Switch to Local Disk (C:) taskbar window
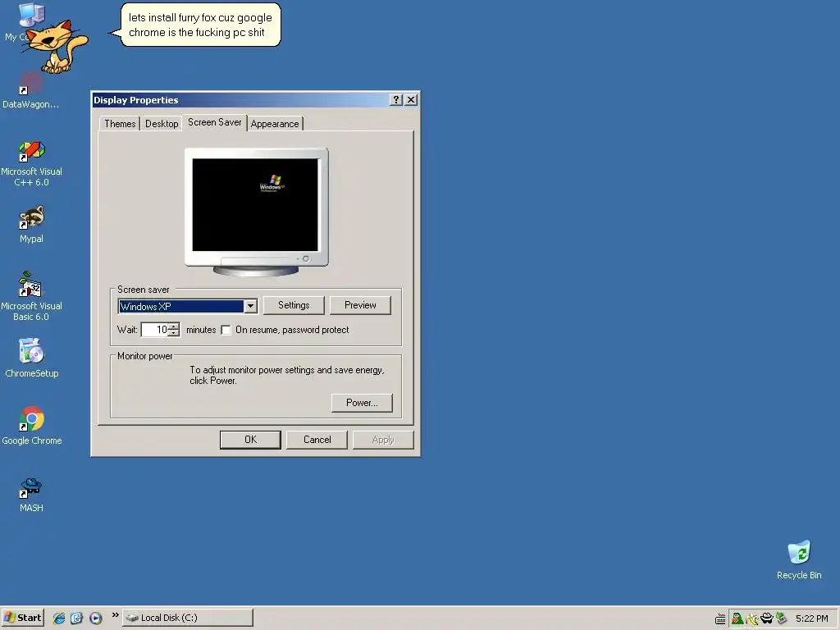Viewport: 840px width, 630px height. coord(188,618)
